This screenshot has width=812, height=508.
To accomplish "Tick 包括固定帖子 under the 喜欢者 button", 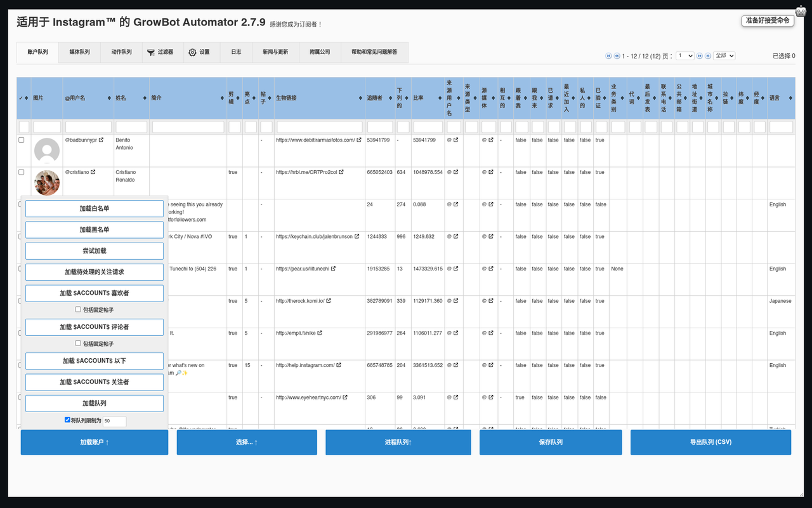I will click(x=78, y=309).
